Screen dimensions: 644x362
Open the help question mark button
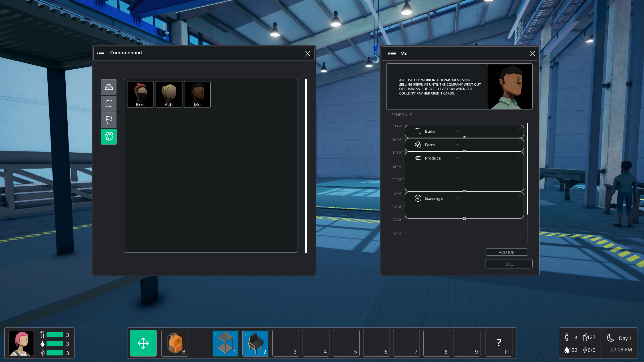click(x=499, y=343)
